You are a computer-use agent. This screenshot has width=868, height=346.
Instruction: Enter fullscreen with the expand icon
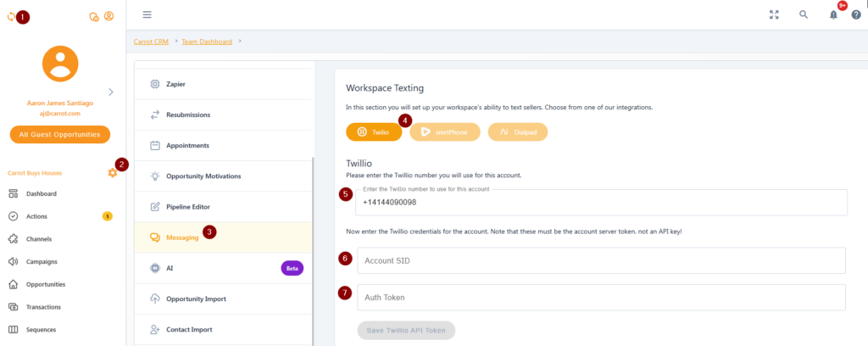774,15
